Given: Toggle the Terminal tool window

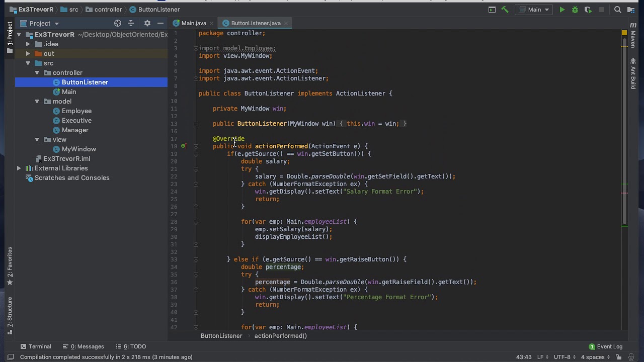Looking at the screenshot, I should coord(35,346).
